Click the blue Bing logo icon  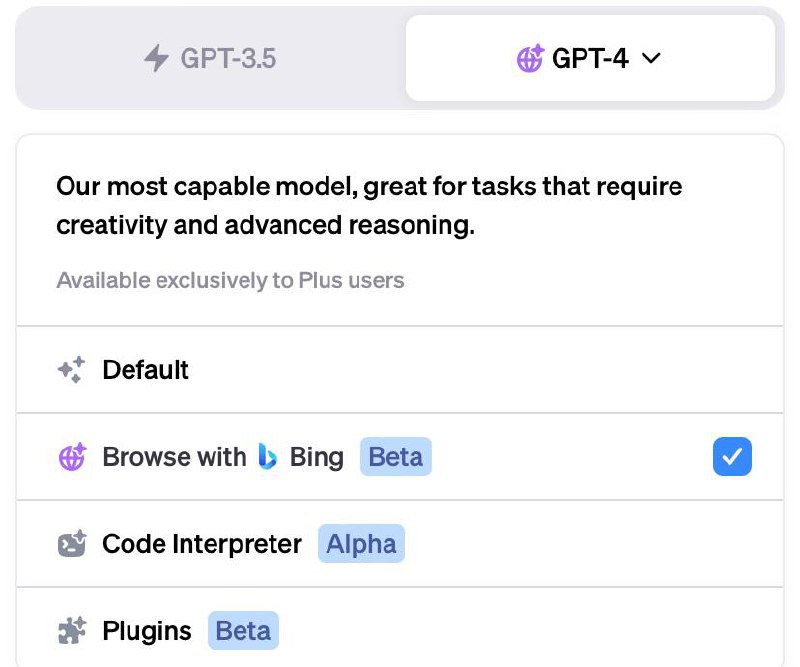268,457
